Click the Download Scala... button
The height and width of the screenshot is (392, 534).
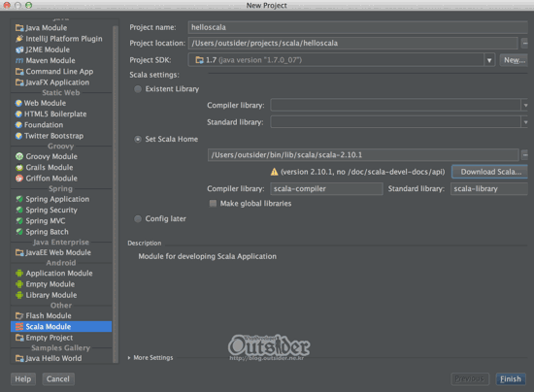tap(490, 172)
